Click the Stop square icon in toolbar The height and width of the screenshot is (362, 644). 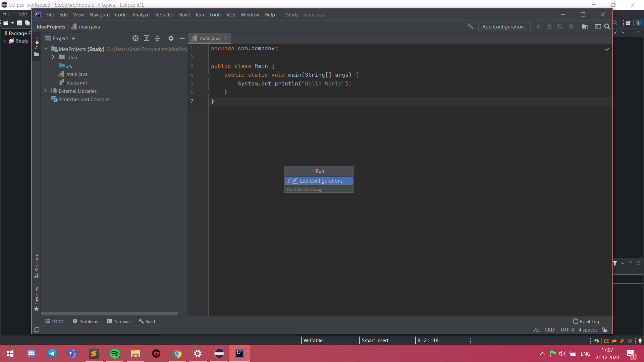pos(571,26)
